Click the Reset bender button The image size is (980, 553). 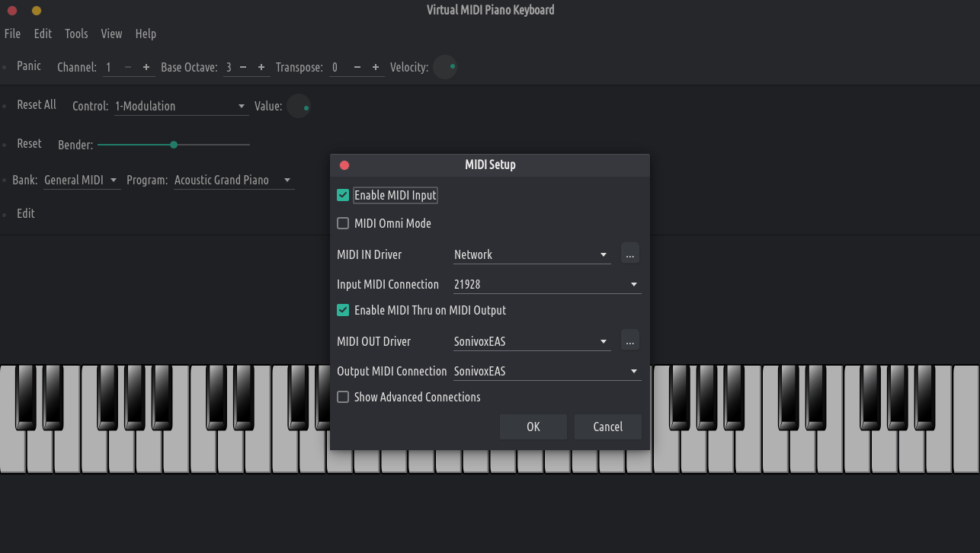(29, 144)
